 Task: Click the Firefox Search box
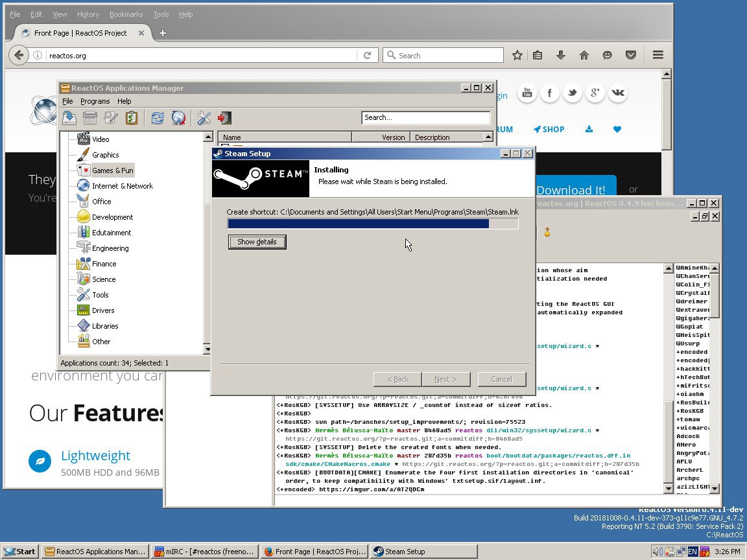click(443, 55)
